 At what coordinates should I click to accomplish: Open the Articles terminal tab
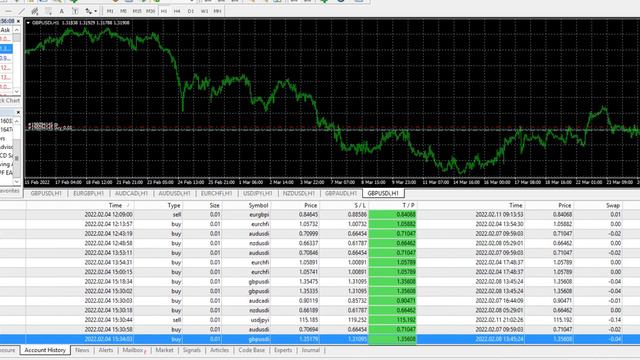pyautogui.click(x=219, y=350)
